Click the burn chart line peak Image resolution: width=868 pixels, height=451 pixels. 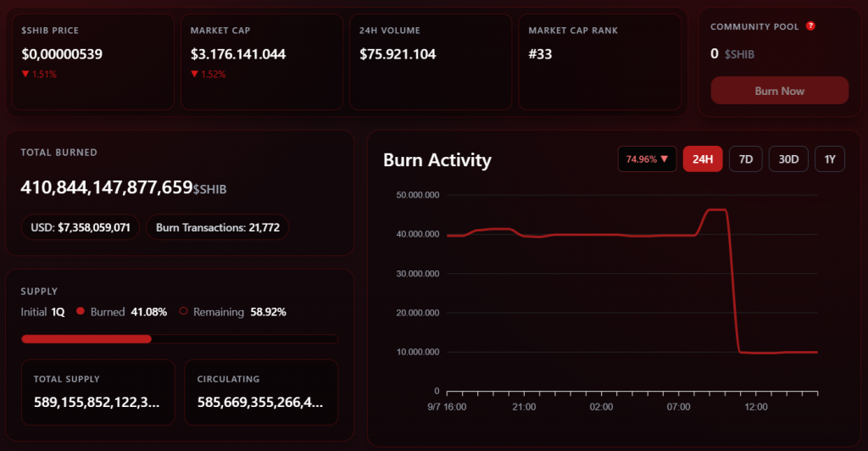coord(717,209)
